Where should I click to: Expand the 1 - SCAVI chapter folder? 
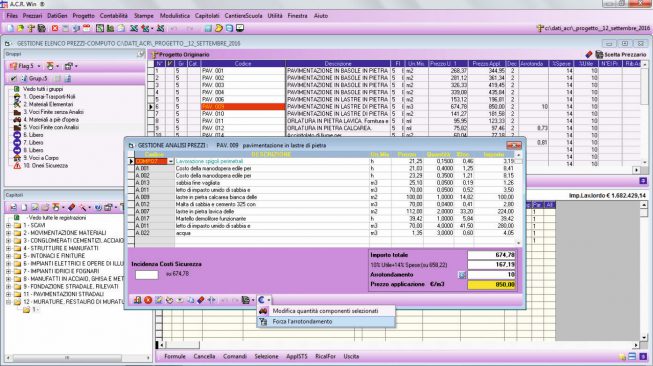(8, 225)
